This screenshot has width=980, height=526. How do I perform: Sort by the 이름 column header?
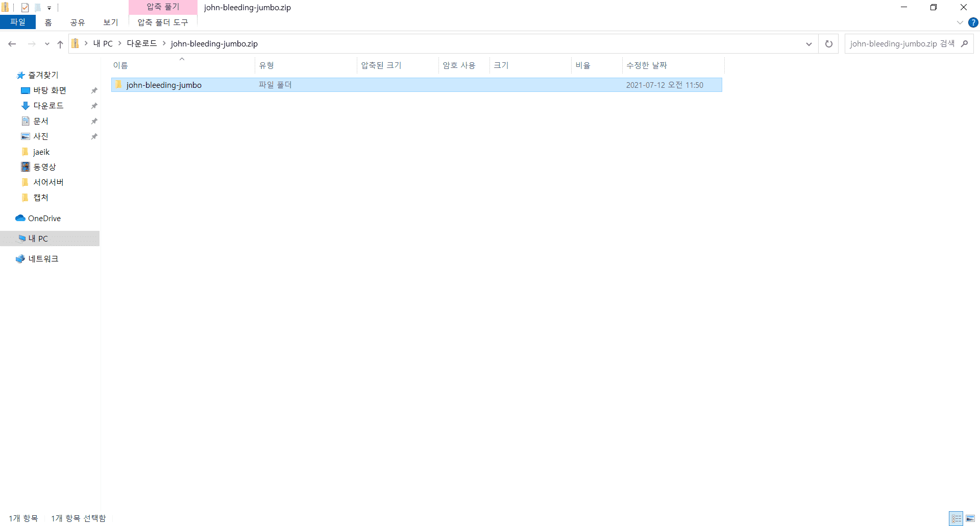(x=182, y=65)
